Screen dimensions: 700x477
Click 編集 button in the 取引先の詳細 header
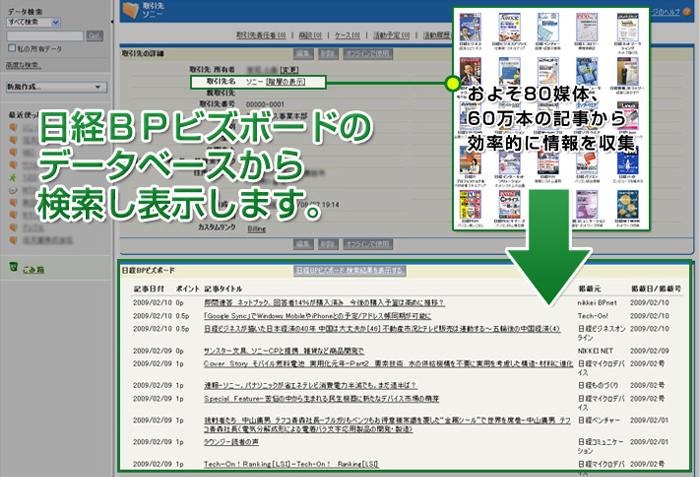pyautogui.click(x=303, y=54)
